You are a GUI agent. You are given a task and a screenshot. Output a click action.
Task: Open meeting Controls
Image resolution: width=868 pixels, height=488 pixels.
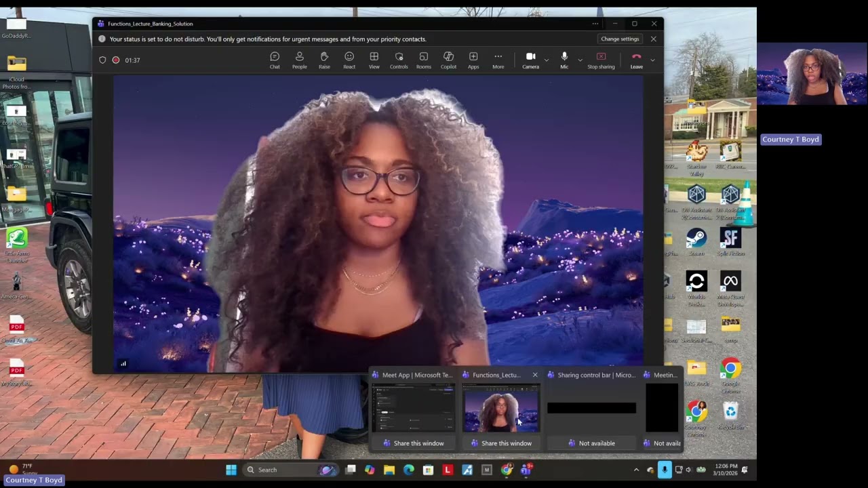click(x=399, y=60)
